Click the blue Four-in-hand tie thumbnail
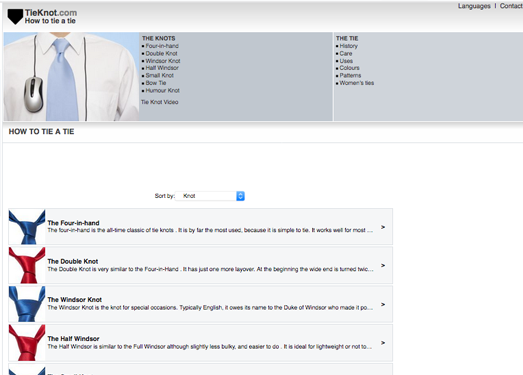 [27, 227]
